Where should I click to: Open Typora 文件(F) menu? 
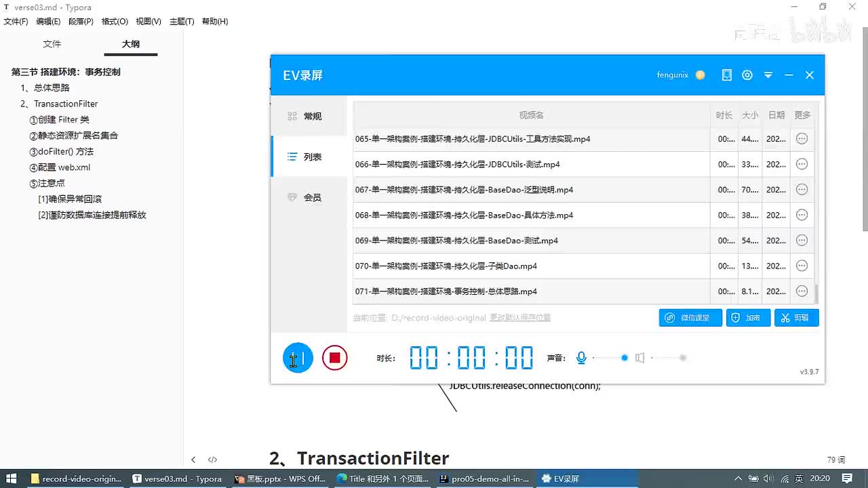click(16, 22)
